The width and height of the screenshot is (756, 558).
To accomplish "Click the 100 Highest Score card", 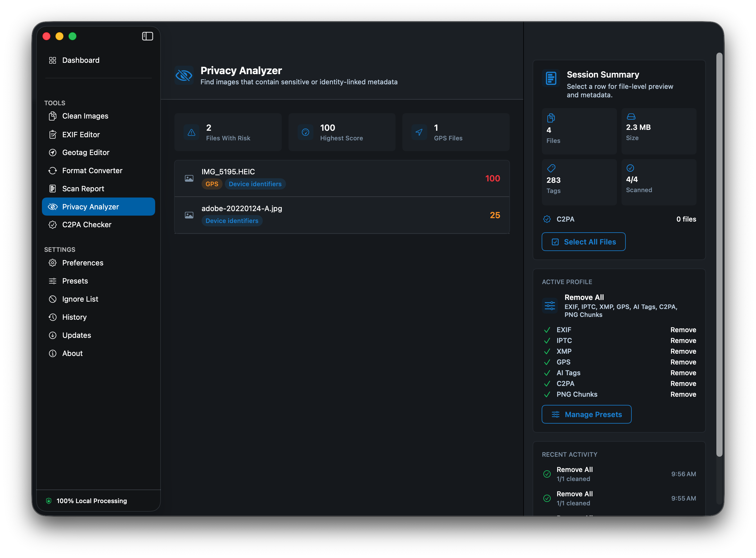I will (x=342, y=132).
